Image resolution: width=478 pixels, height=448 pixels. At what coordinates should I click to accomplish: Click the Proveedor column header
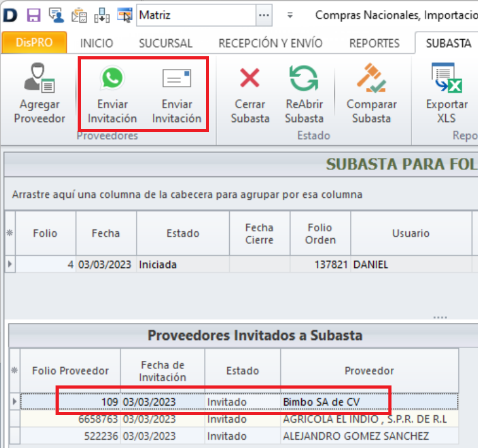point(369,370)
